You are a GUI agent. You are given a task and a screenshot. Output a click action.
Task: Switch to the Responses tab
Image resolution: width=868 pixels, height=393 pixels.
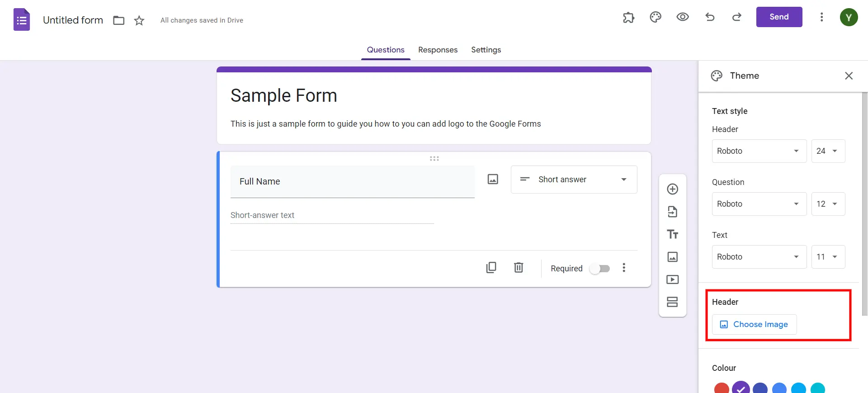click(438, 50)
